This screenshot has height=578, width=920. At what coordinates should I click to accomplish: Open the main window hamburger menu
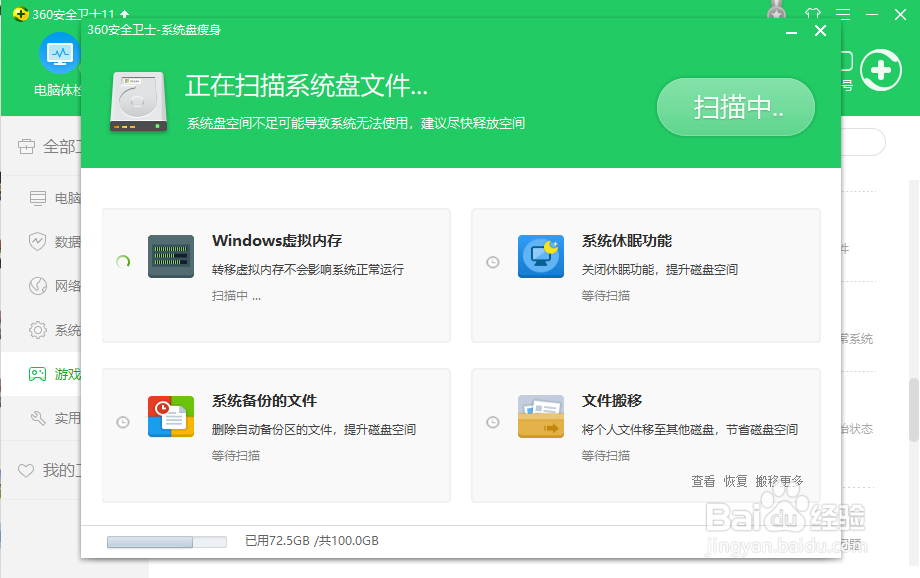pos(843,14)
